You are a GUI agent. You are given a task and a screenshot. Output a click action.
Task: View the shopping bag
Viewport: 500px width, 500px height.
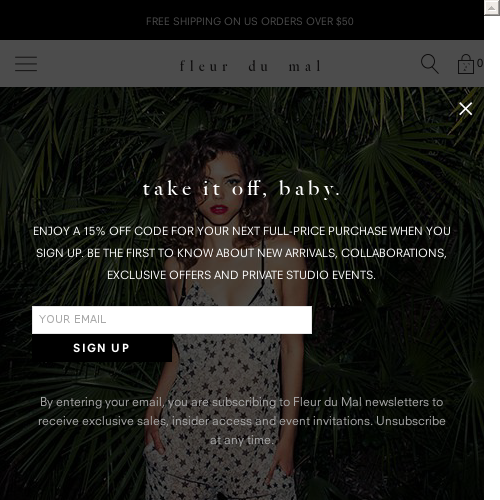(466, 64)
